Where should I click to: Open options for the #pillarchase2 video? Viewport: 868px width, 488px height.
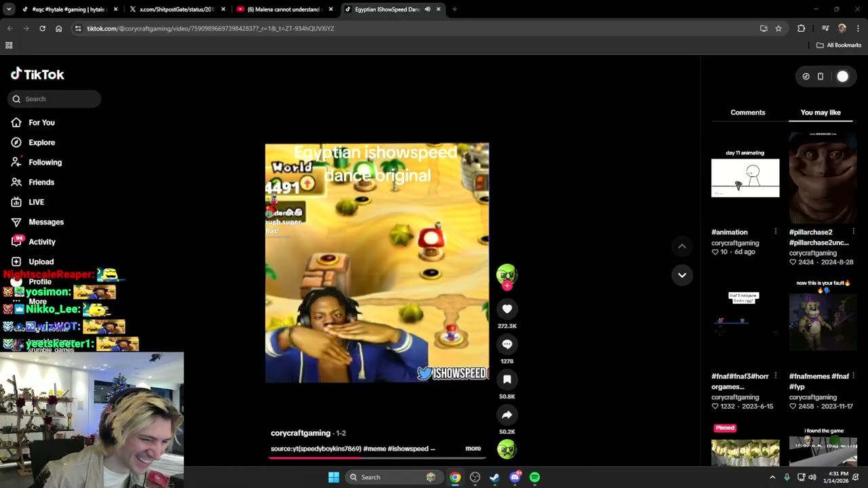pos(853,232)
